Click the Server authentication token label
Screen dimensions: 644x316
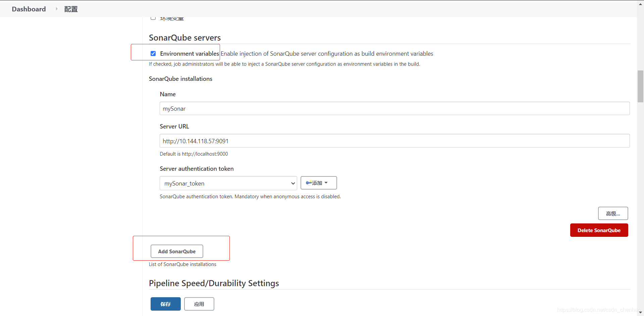197,169
